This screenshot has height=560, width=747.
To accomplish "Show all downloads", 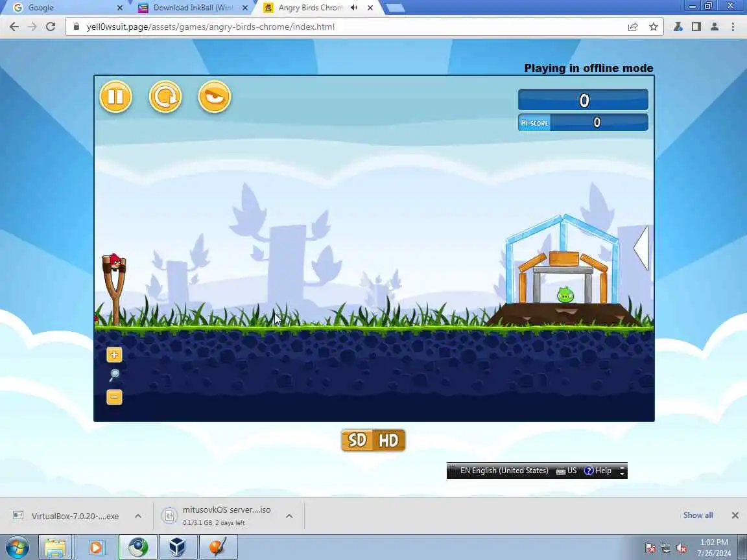I will click(x=698, y=515).
